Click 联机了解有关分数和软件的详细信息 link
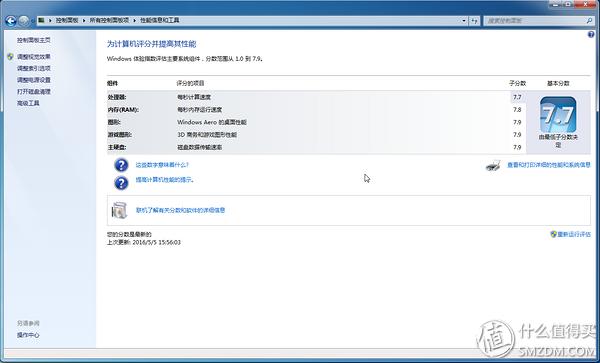Image resolution: width=600 pixels, height=363 pixels. (181, 210)
